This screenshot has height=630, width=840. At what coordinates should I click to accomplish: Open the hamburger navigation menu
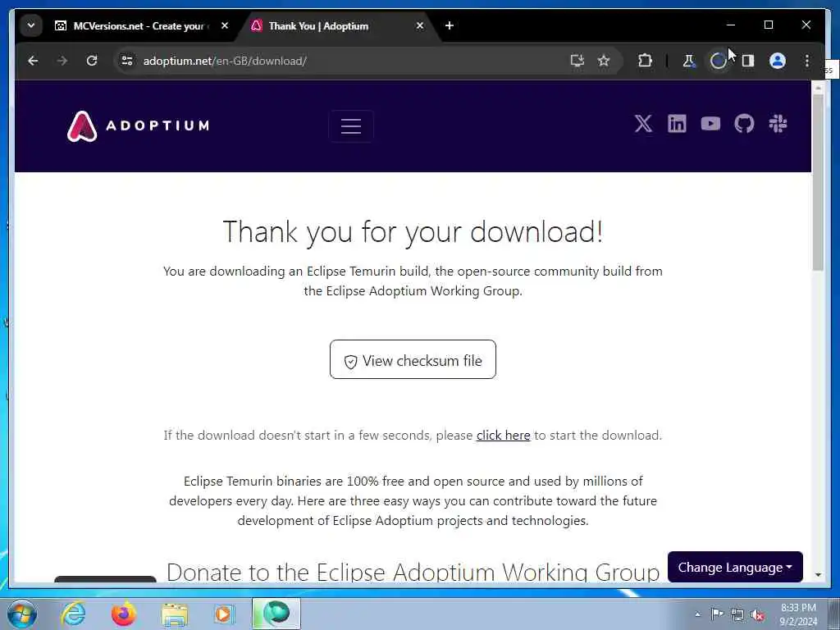pyautogui.click(x=351, y=126)
